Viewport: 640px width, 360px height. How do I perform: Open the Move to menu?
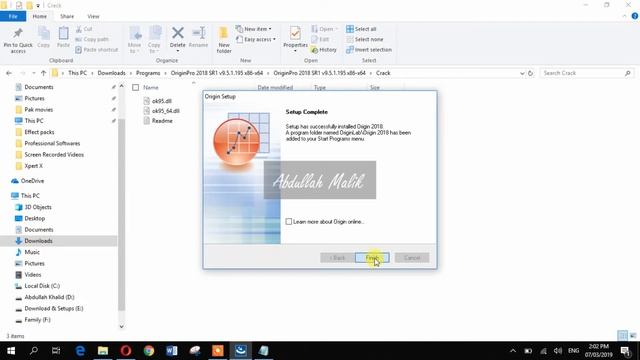point(135,40)
